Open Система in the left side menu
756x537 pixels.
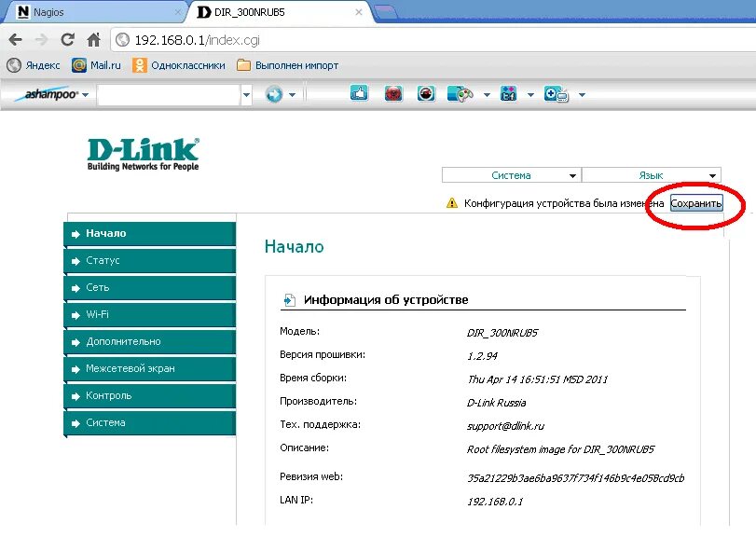click(149, 422)
